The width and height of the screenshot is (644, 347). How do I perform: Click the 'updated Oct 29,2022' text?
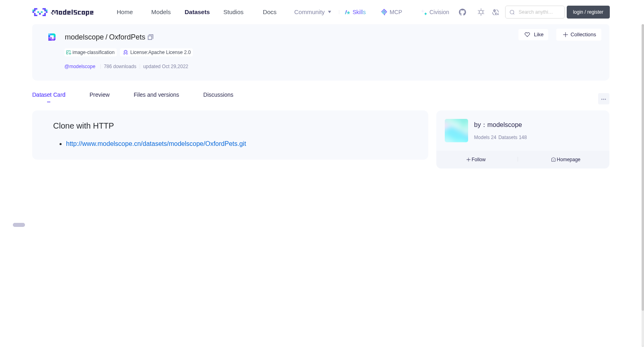tap(165, 66)
